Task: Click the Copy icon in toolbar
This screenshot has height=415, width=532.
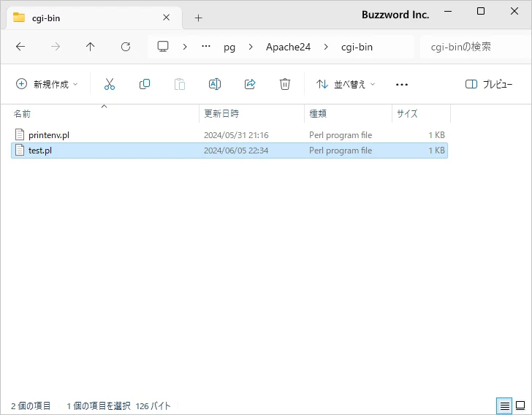Action: 145,84
